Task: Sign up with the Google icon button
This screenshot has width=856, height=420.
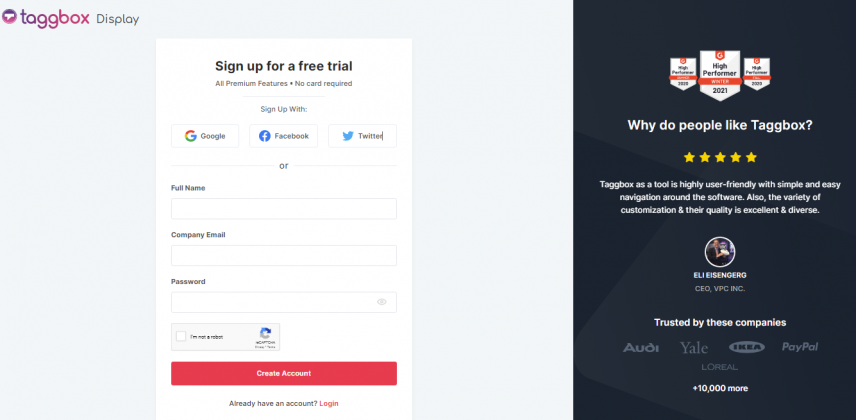Action: coord(205,136)
